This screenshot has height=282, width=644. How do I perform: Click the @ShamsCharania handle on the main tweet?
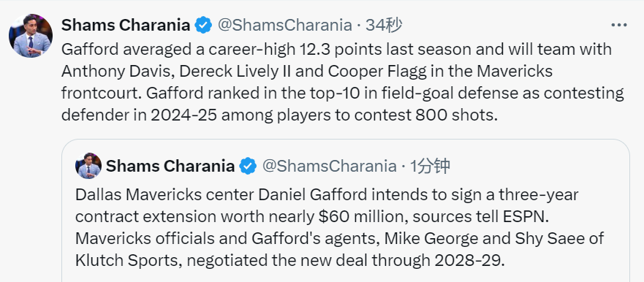pos(284,26)
